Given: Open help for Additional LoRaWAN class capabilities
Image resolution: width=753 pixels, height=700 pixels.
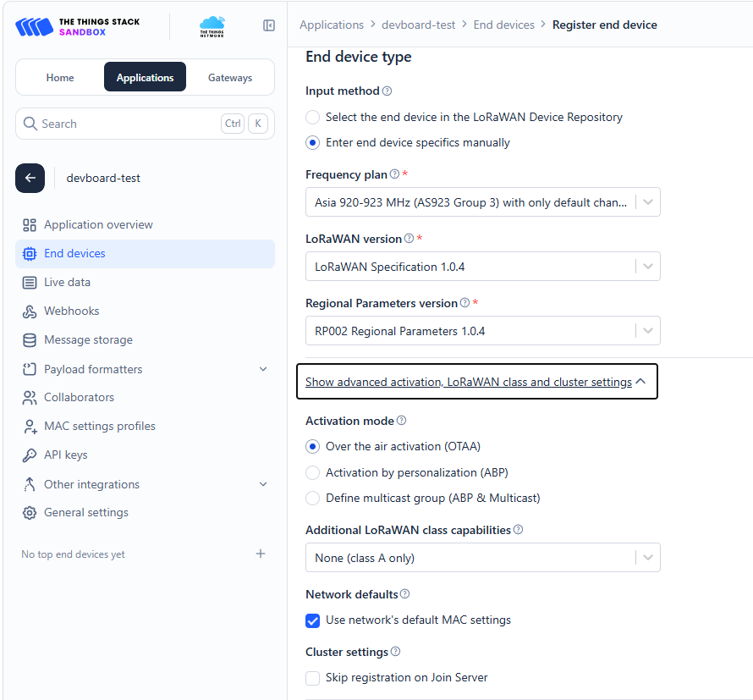Looking at the screenshot, I should [x=518, y=530].
